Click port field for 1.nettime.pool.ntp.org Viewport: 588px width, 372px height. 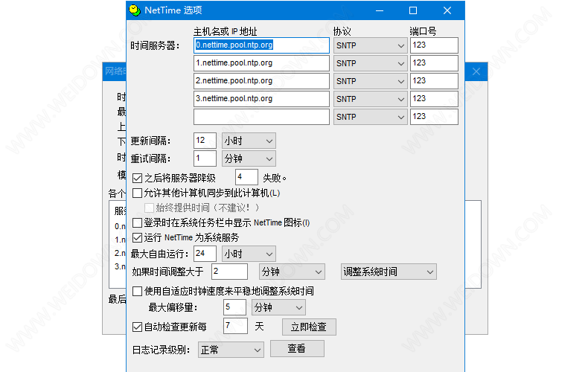pos(434,63)
